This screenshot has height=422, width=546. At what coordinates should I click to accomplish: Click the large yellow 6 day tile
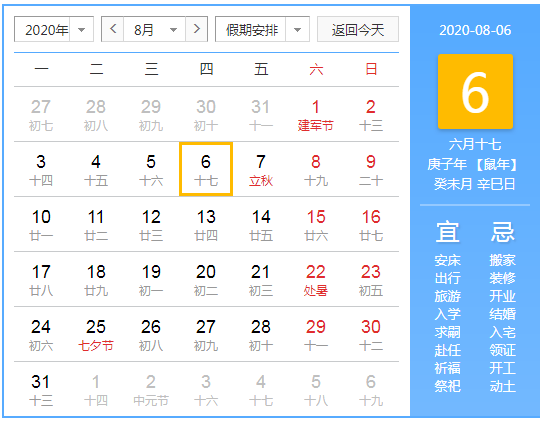point(475,92)
